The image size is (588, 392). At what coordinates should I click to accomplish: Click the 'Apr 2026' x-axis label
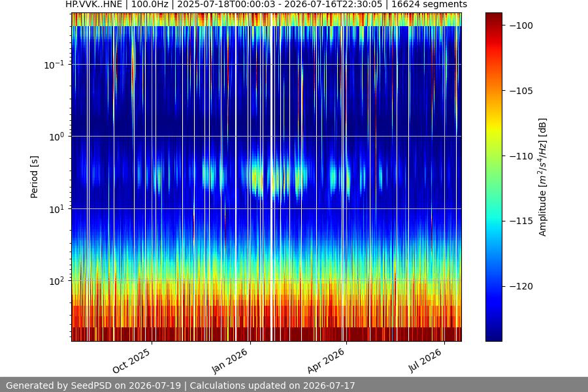325,361
